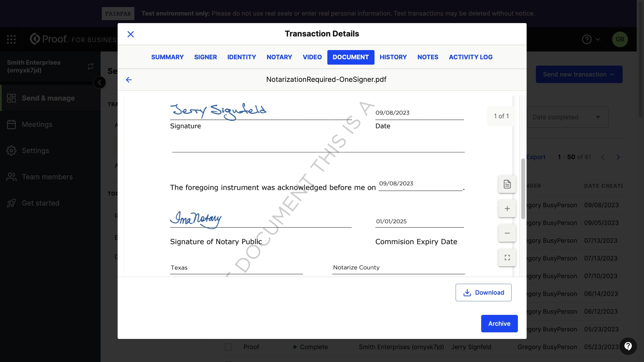The width and height of the screenshot is (644, 362).
Task: Expand document to fullscreen view
Action: pos(507,258)
